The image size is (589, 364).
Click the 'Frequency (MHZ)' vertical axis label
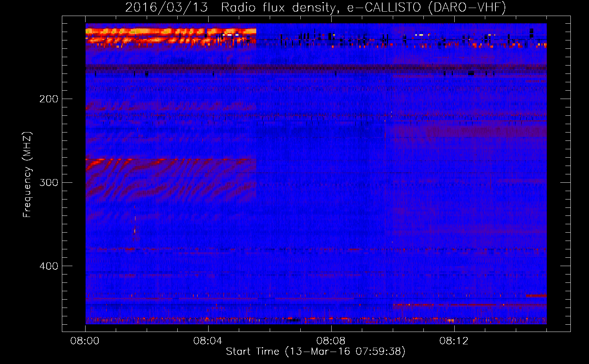tap(27, 175)
